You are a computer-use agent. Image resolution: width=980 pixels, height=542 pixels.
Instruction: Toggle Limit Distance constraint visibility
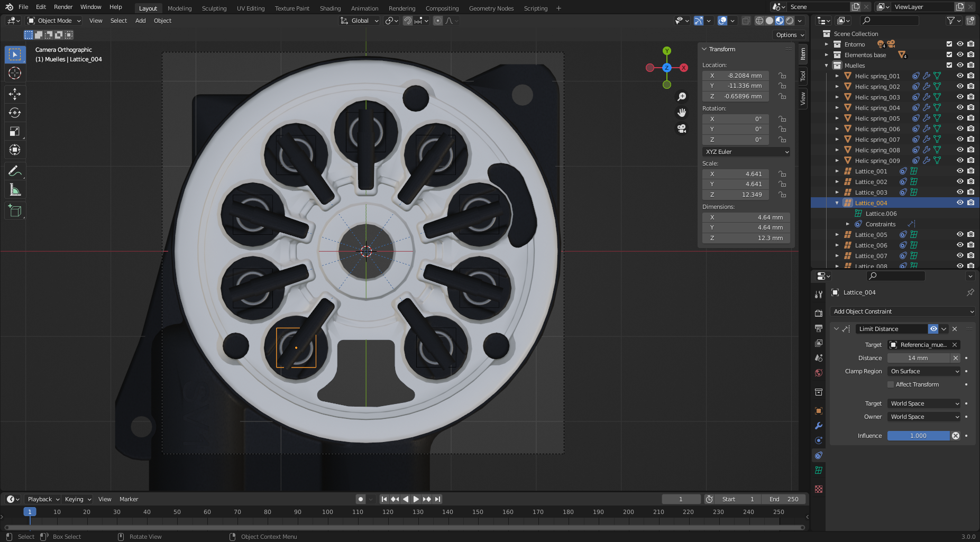[x=933, y=329]
